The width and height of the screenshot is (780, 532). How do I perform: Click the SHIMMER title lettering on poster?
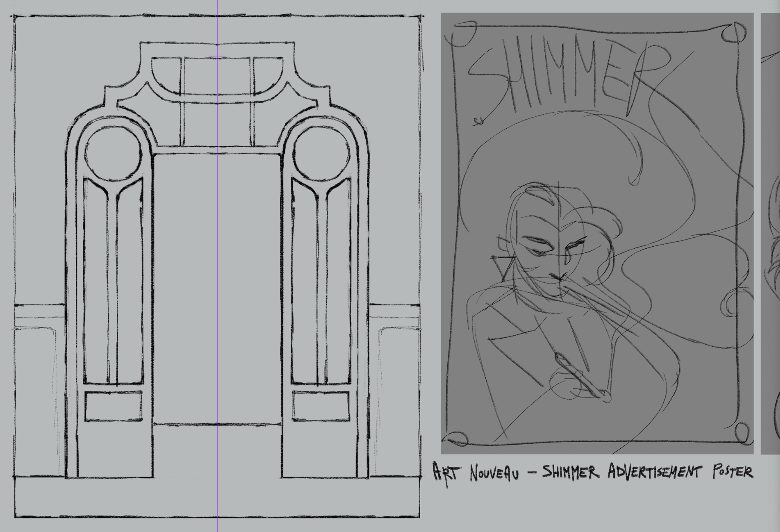[565, 78]
